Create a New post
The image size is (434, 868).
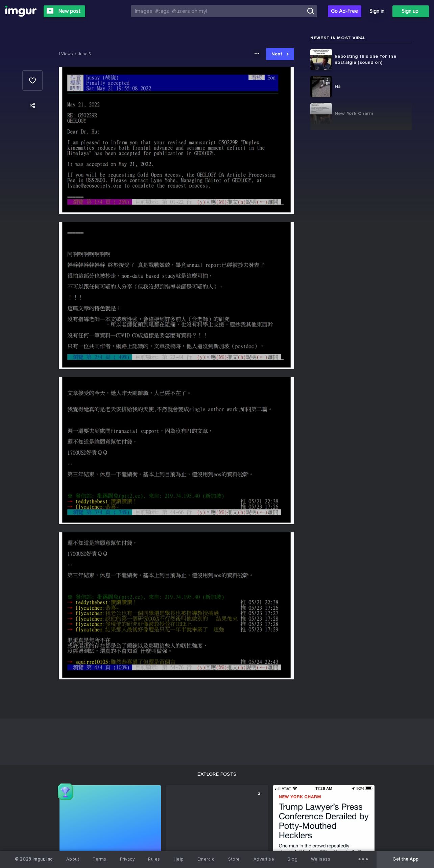point(64,11)
